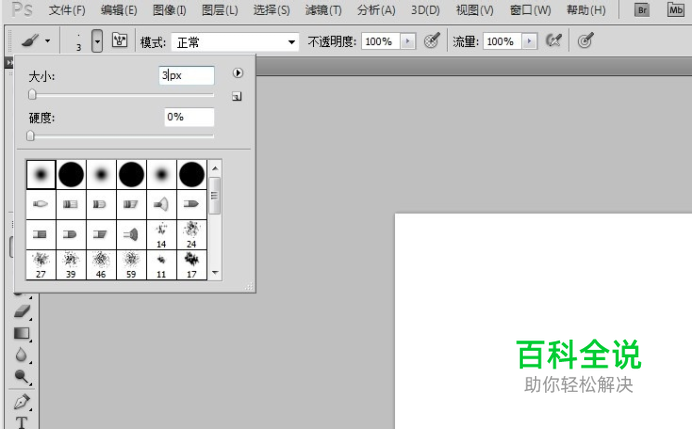
Task: Open the 图像(I) menu
Action: (169, 10)
